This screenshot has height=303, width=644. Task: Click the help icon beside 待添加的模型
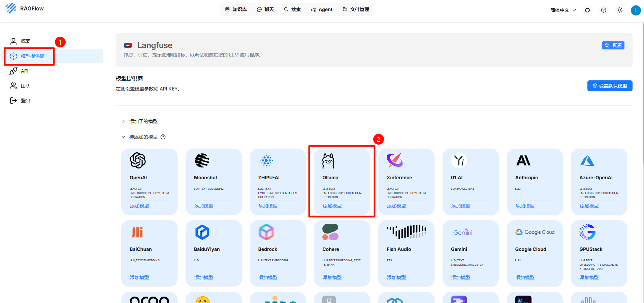163,137
